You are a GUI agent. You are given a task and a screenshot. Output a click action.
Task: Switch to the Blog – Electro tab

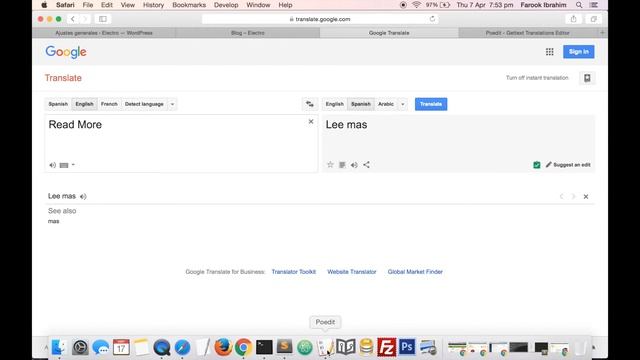(248, 33)
